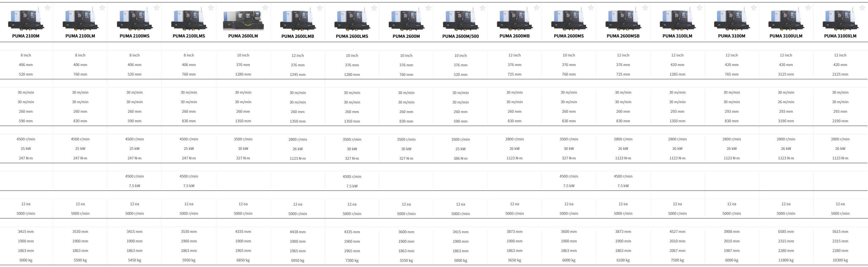Select 6585 mm length value
Image resolution: width=868 pixels, height=267 pixels.
click(x=786, y=232)
